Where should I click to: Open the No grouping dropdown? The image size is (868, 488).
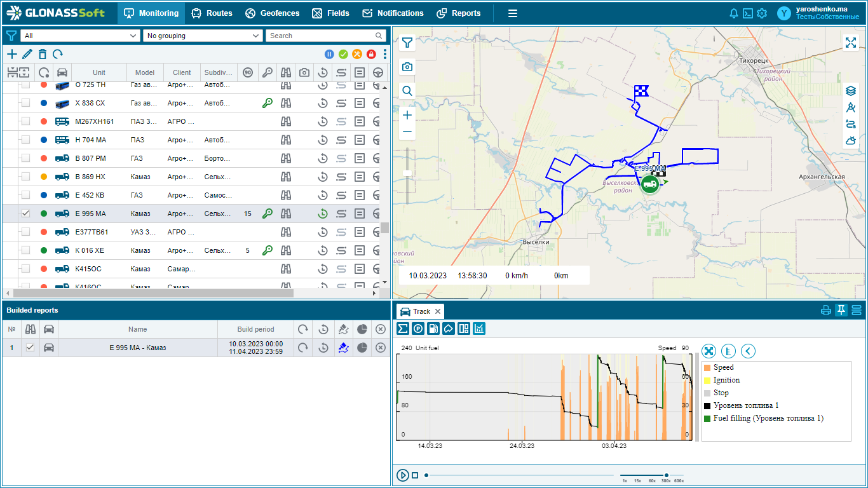pos(203,36)
